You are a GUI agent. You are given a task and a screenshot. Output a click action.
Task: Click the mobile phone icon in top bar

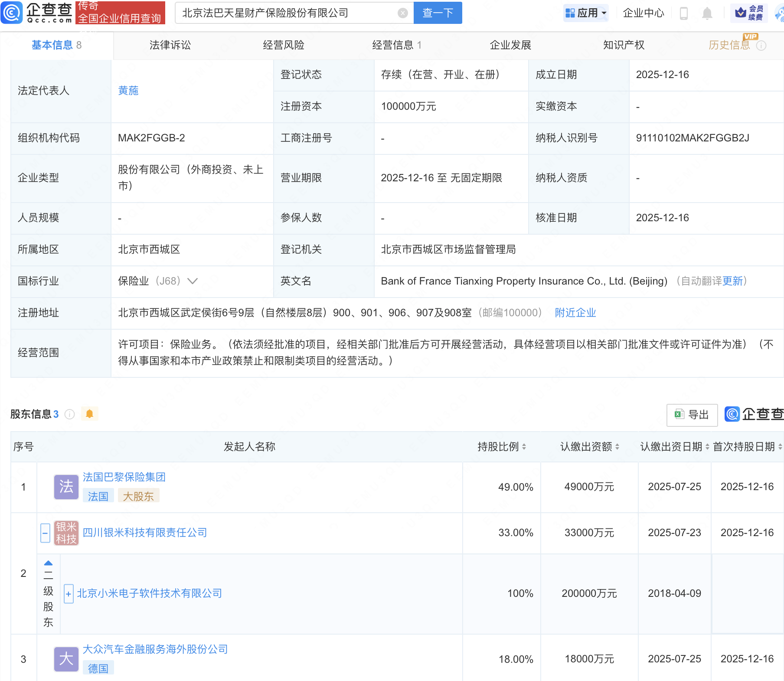pyautogui.click(x=685, y=13)
